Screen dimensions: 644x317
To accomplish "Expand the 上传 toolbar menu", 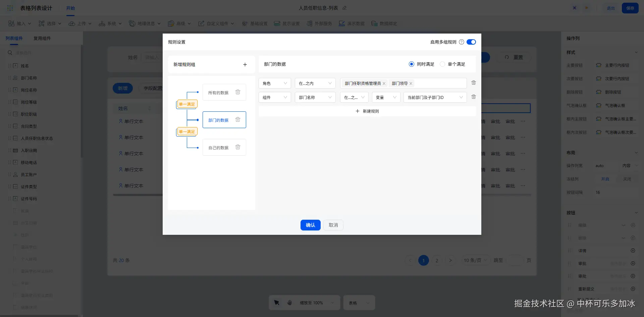I will pyautogui.click(x=80, y=23).
